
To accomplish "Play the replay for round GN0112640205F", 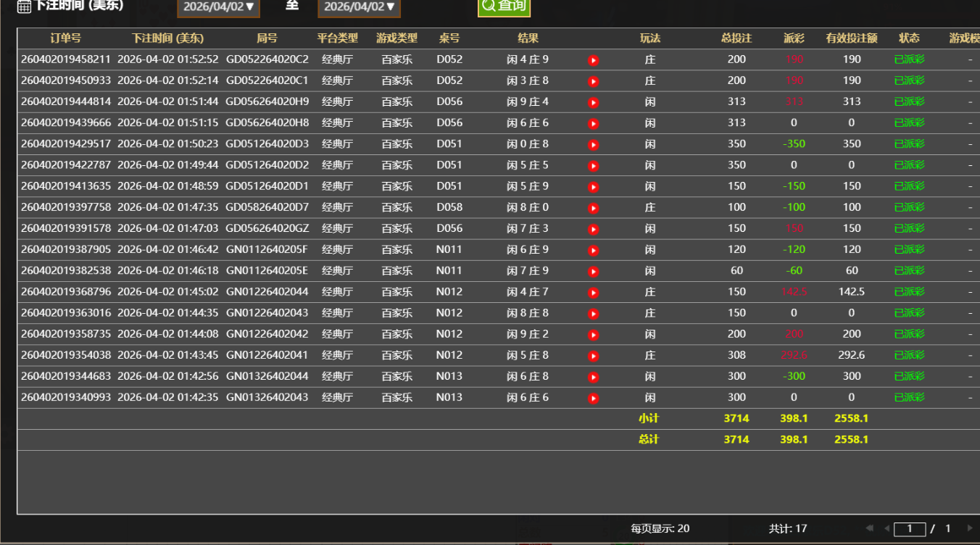I will 593,249.
